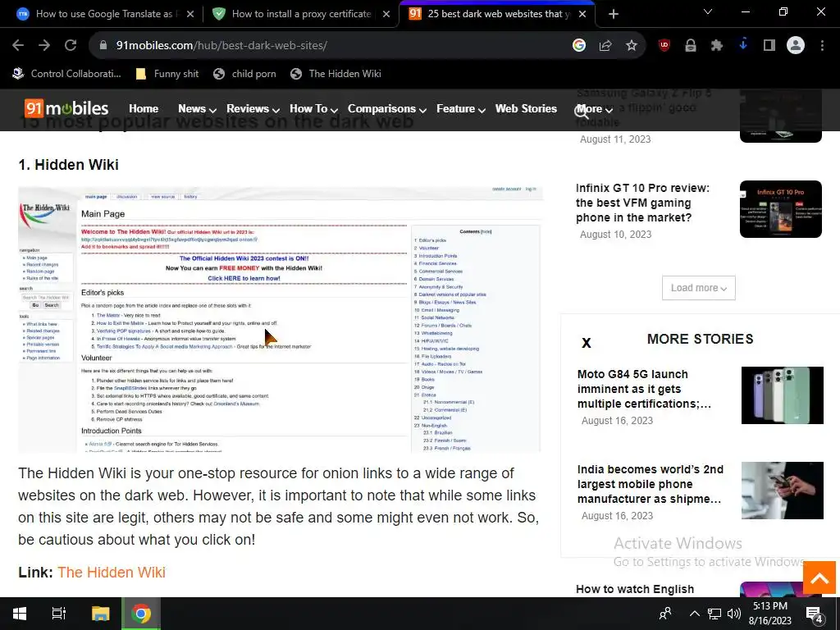Open the People icon in taskbar

[665, 614]
